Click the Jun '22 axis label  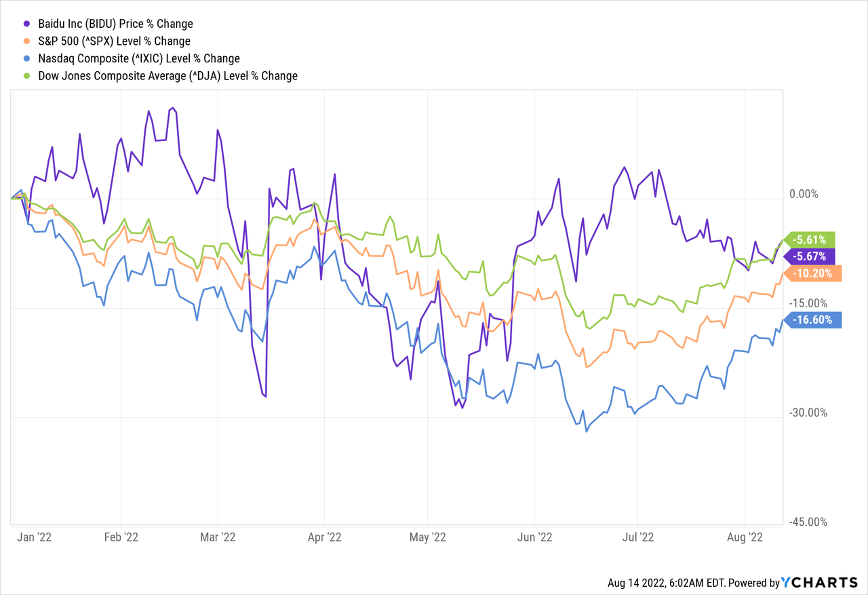(x=534, y=537)
